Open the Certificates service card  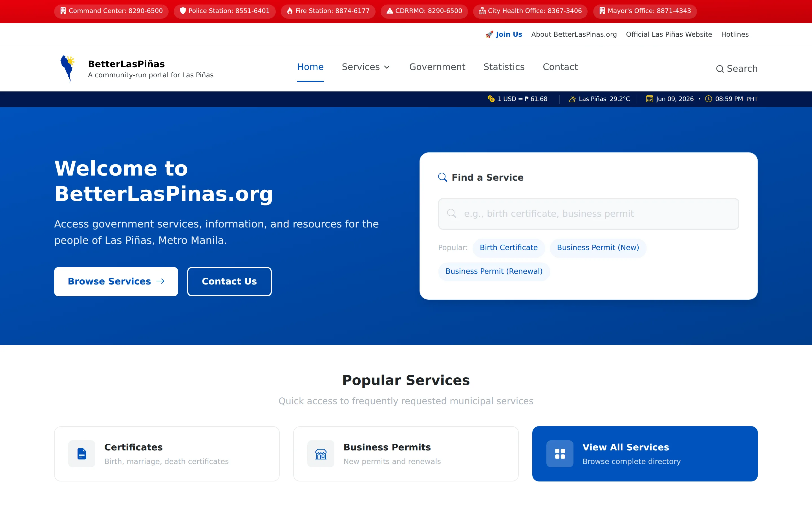(x=167, y=454)
